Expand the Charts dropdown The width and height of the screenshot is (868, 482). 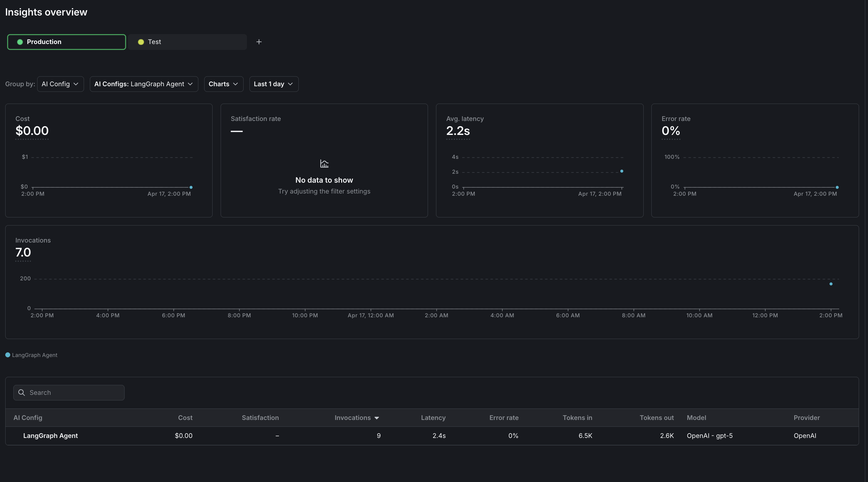223,84
